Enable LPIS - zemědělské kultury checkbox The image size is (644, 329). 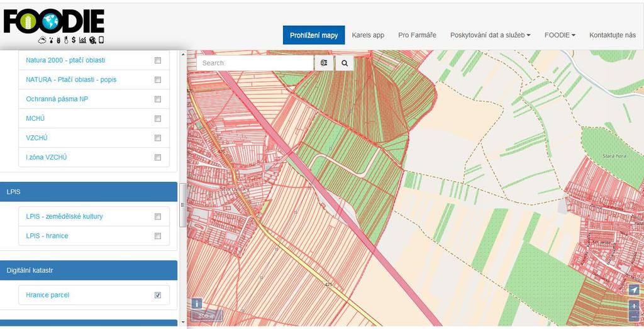[158, 216]
